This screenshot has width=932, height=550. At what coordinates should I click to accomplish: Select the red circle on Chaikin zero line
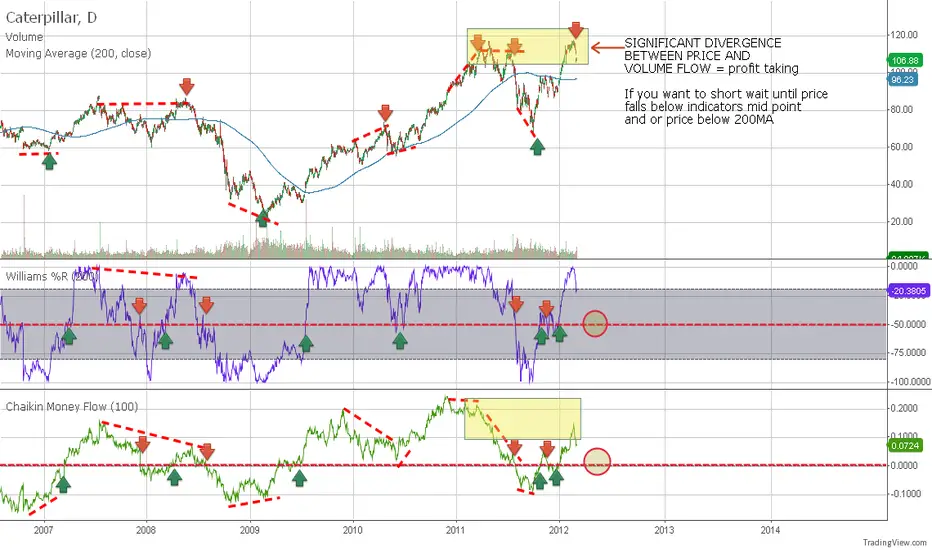coord(597,461)
